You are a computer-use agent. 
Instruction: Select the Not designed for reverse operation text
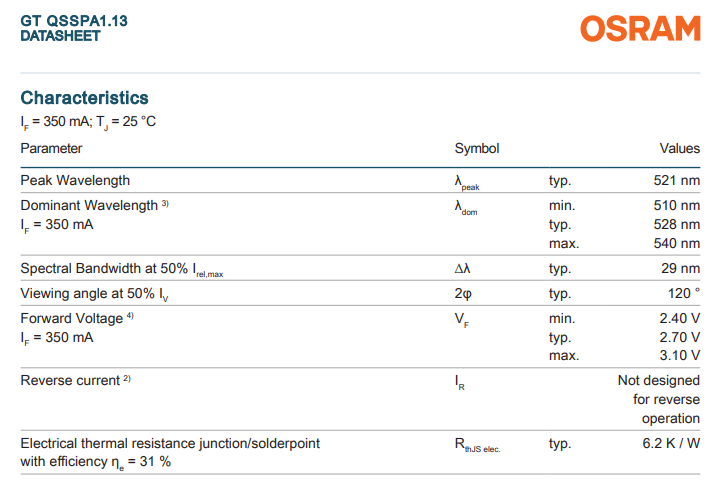[659, 399]
